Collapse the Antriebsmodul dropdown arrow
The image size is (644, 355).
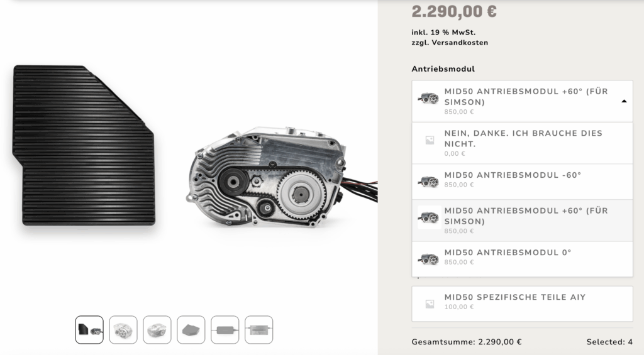tap(624, 101)
